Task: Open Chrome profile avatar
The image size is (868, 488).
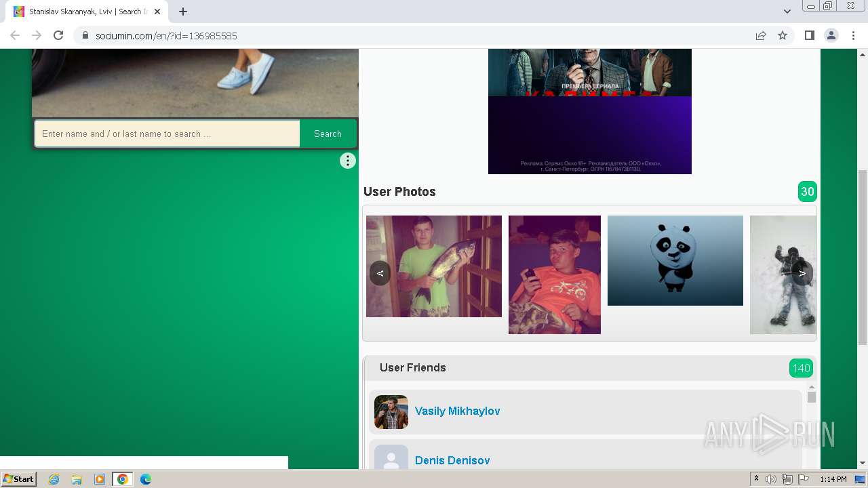Action: tap(831, 35)
